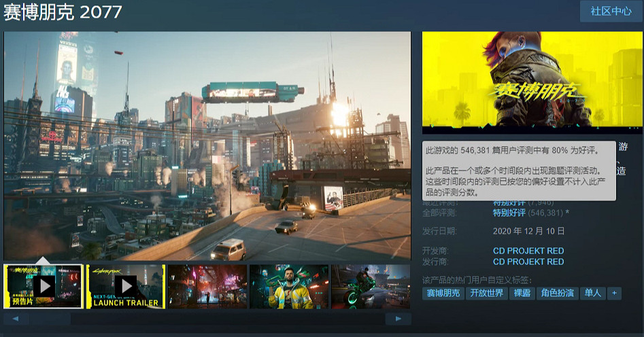Select the neon street screenshot thumbnail

(207, 286)
